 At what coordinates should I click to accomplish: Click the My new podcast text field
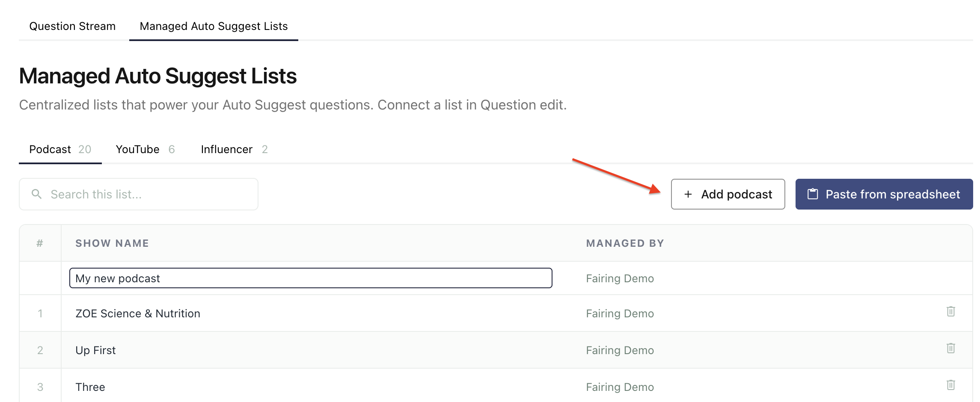[311, 278]
